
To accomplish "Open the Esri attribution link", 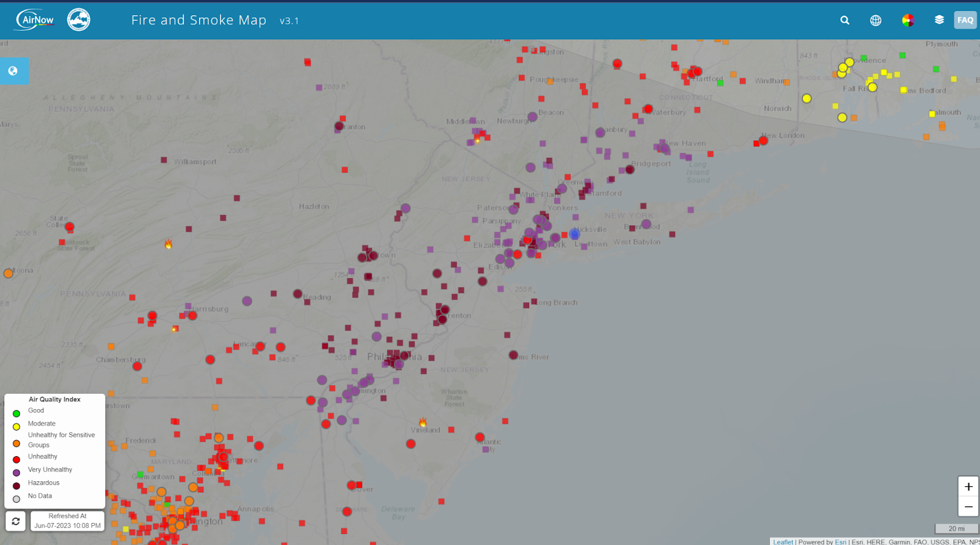I will 840,542.
